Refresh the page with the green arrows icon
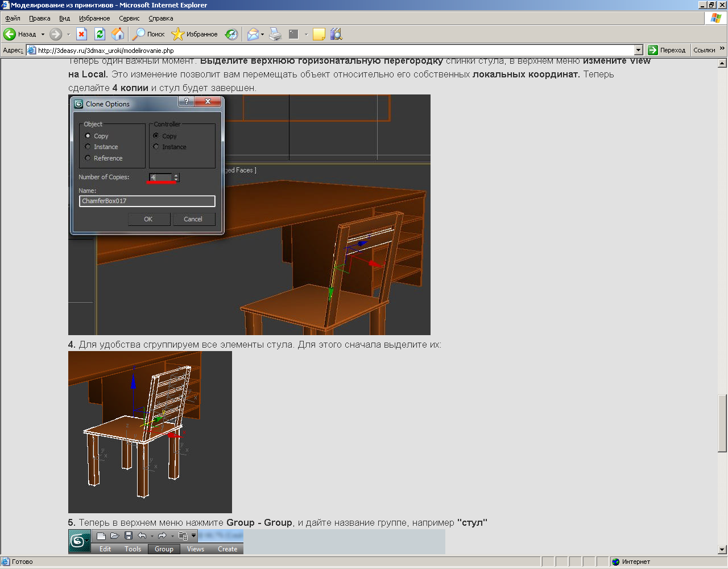Image resolution: width=728 pixels, height=569 pixels. click(100, 34)
